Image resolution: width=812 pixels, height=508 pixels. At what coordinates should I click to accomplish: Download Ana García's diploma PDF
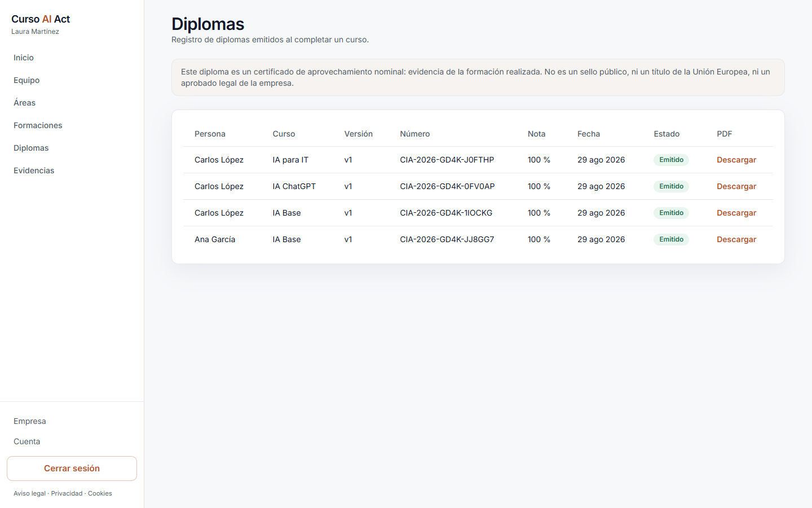click(736, 239)
